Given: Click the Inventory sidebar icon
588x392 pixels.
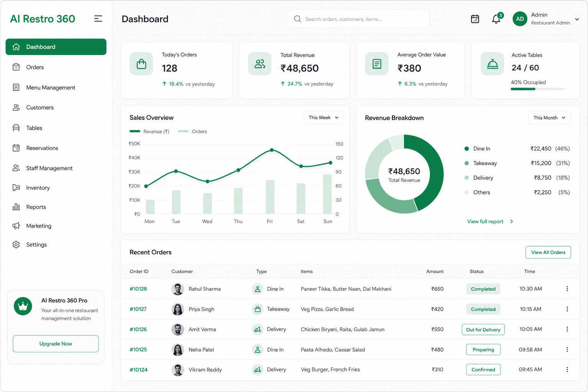Looking at the screenshot, I should click(x=16, y=188).
